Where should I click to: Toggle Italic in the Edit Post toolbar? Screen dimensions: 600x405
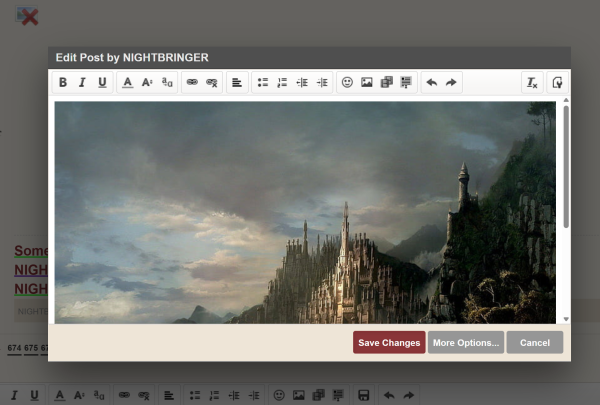(x=82, y=82)
